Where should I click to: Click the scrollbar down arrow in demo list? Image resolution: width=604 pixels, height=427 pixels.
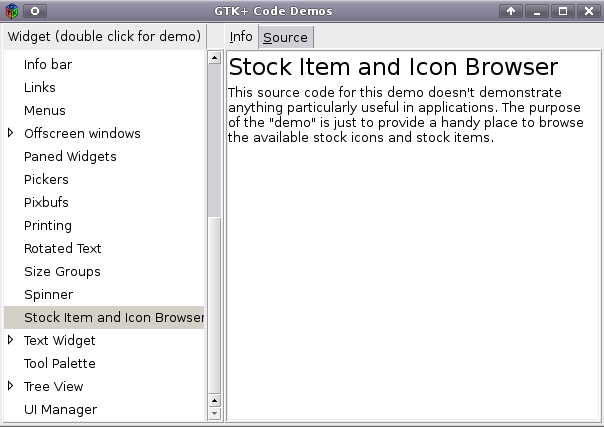pos(214,413)
